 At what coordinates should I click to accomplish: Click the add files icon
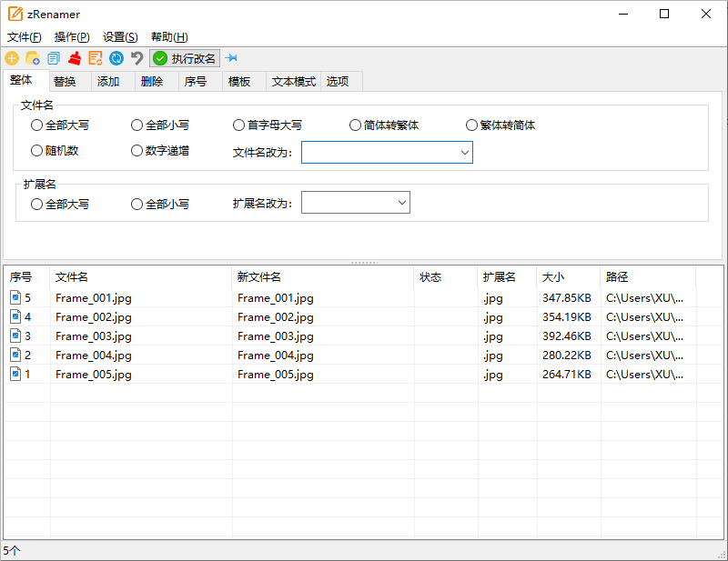[x=12, y=57]
